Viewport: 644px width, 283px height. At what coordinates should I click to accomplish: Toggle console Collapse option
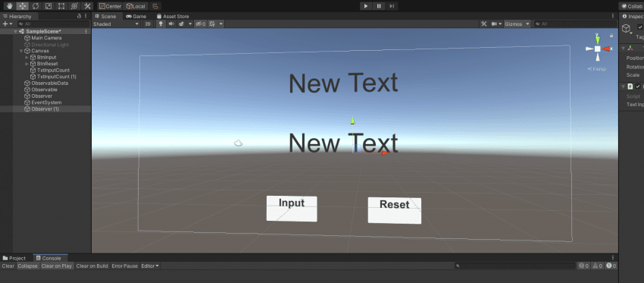(x=27, y=266)
